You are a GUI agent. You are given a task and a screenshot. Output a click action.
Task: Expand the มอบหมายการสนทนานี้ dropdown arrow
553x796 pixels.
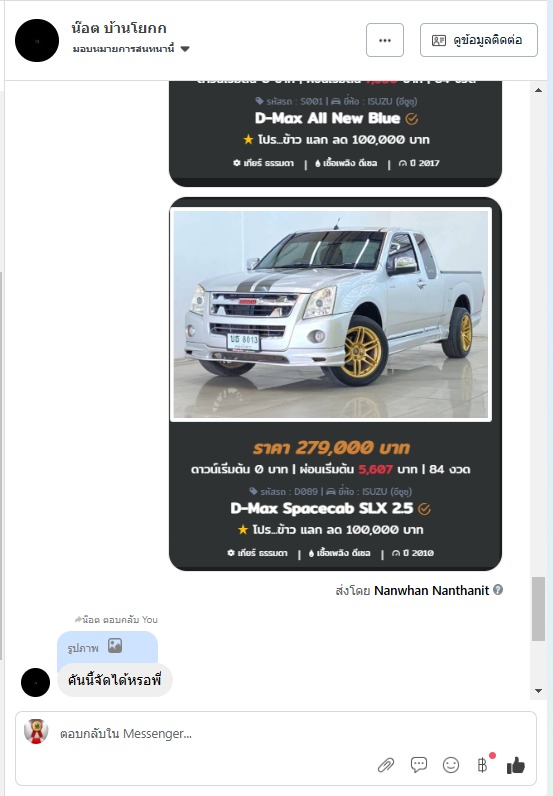pyautogui.click(x=185, y=49)
